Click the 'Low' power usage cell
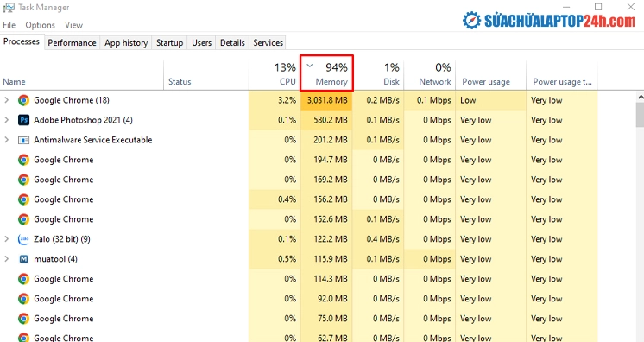The image size is (644, 342). (491, 100)
